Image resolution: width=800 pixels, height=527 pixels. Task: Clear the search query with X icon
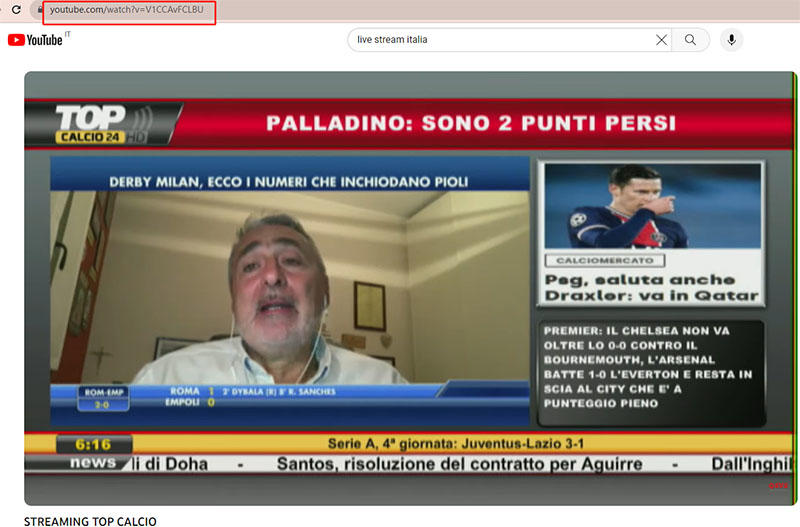coord(661,40)
